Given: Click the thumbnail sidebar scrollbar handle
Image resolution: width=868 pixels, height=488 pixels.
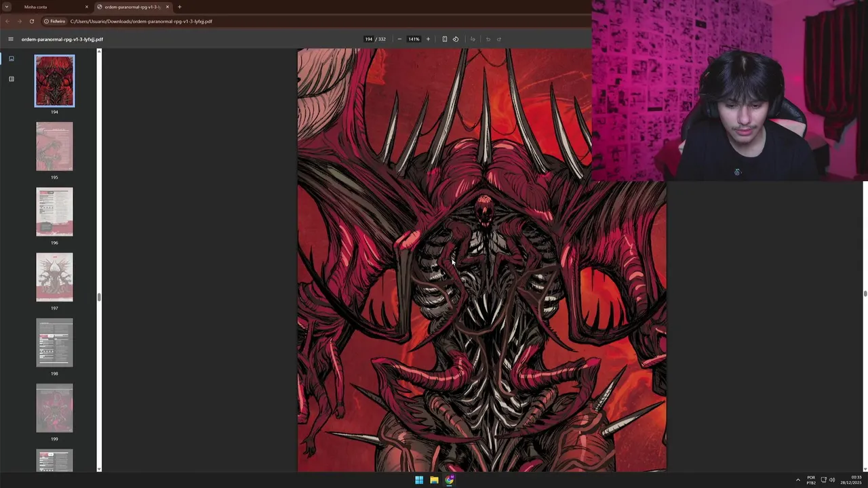Looking at the screenshot, I should 99,297.
